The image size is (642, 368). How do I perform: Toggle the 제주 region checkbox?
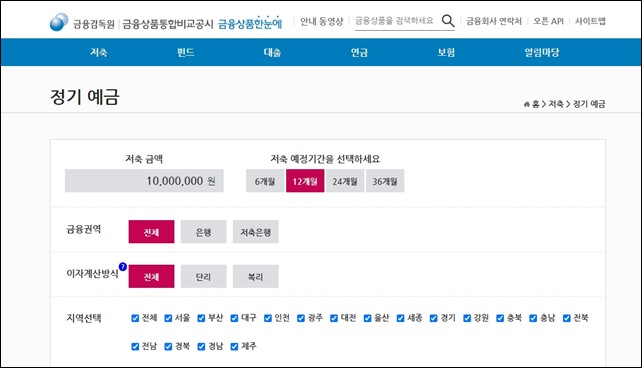click(234, 346)
